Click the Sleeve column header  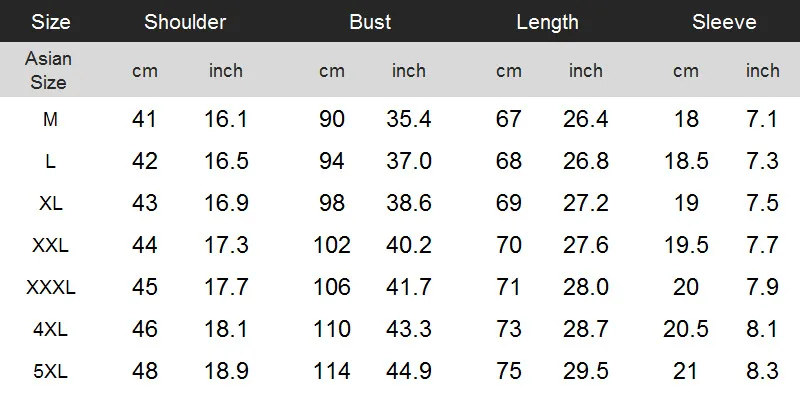coord(724,22)
